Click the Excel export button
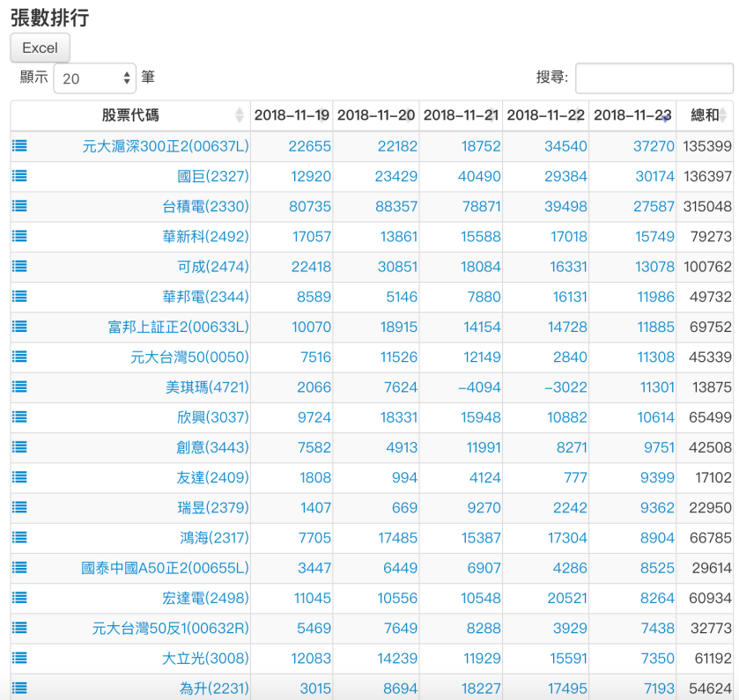 coord(40,48)
